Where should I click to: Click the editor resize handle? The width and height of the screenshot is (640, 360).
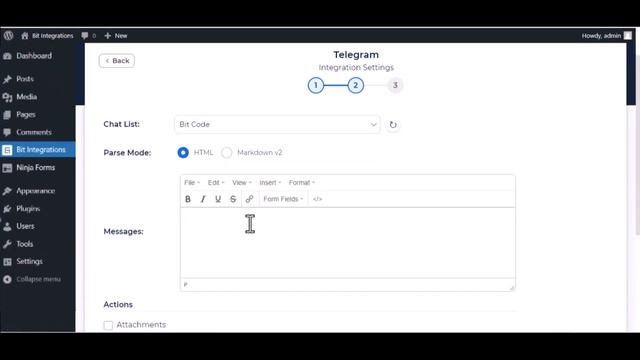pos(512,287)
